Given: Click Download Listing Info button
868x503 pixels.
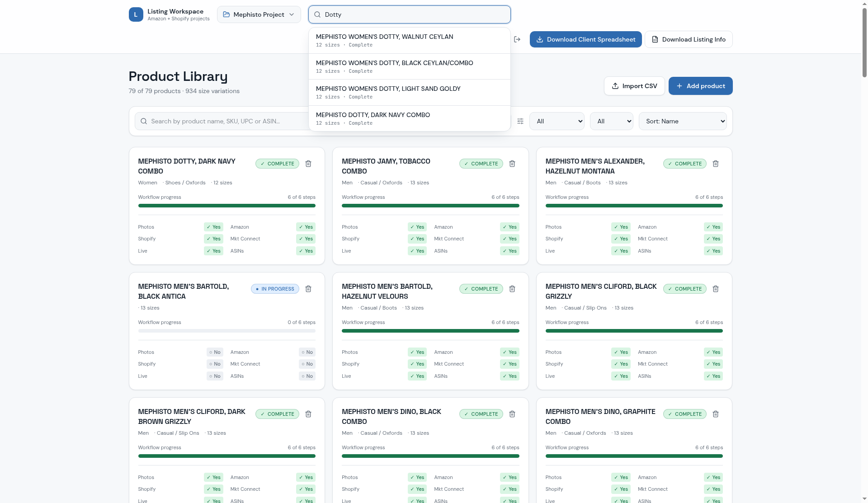Looking at the screenshot, I should [x=689, y=39].
